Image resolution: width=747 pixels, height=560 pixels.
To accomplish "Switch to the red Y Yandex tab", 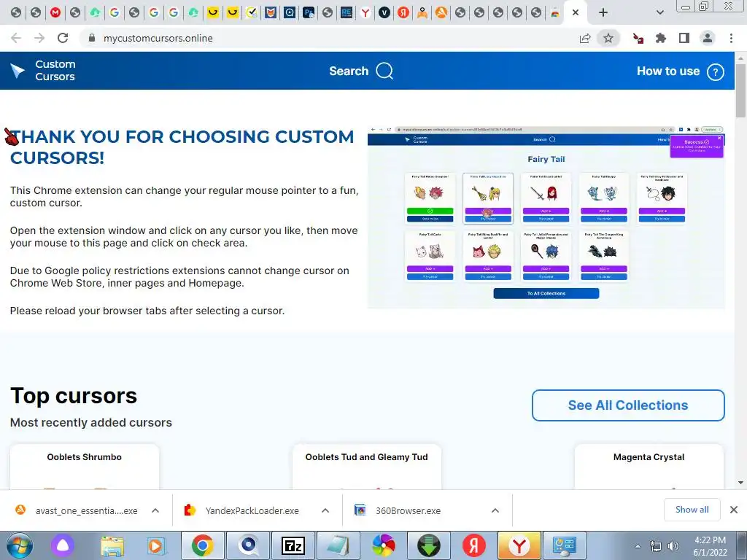I will [365, 13].
